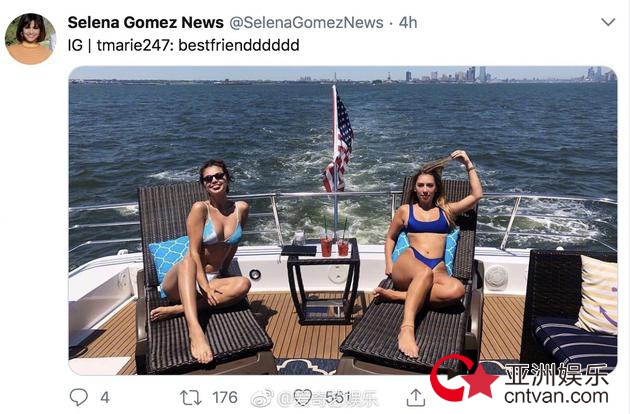
Task: Click the drinks table in the photo
Action: click(323, 281)
